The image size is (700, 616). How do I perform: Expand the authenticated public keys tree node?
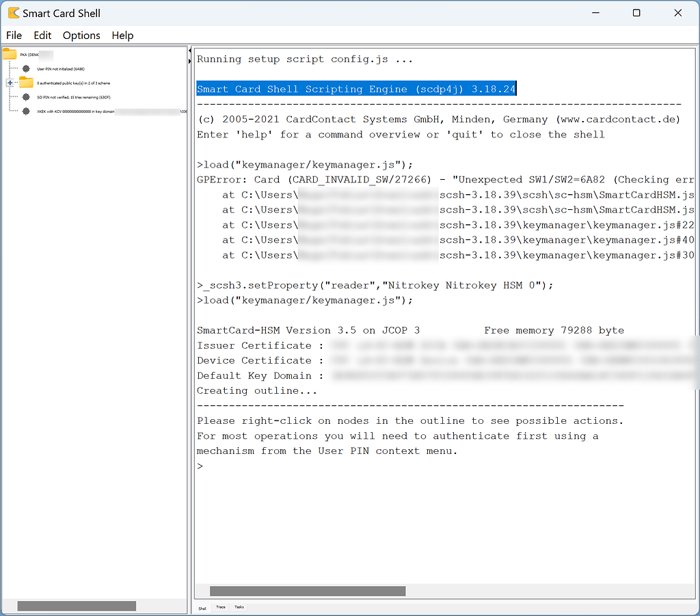coord(10,83)
